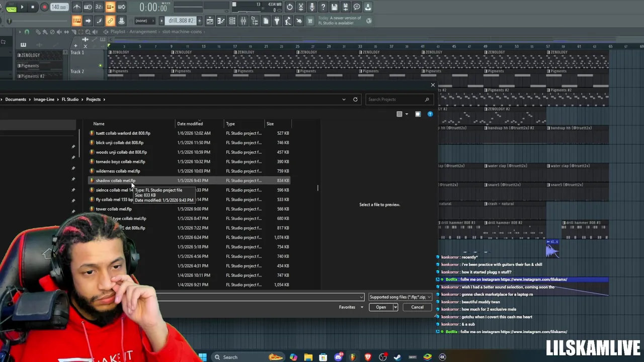This screenshot has height=362, width=644.
Task: Adjust the master volume slider knob
Action: pos(9,21)
